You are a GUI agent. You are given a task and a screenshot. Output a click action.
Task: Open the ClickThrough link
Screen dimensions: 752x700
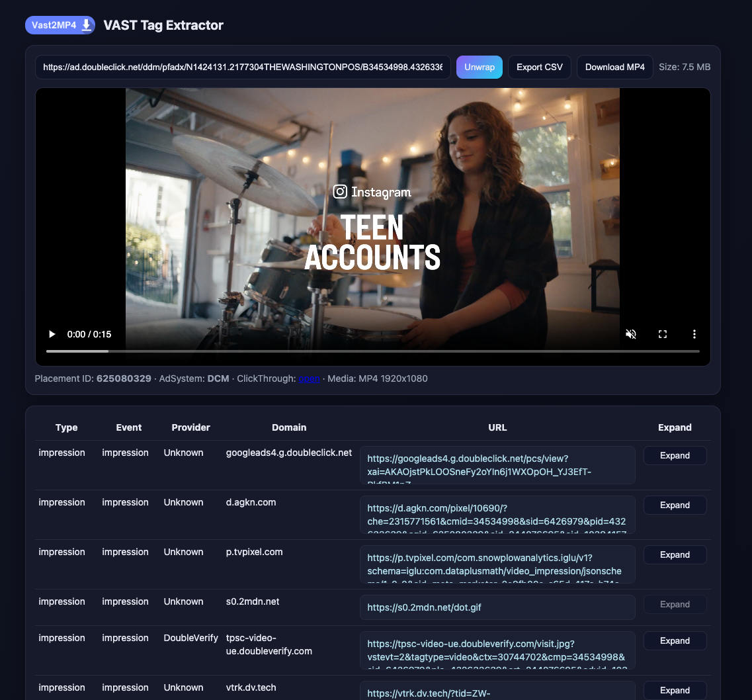pyautogui.click(x=309, y=379)
